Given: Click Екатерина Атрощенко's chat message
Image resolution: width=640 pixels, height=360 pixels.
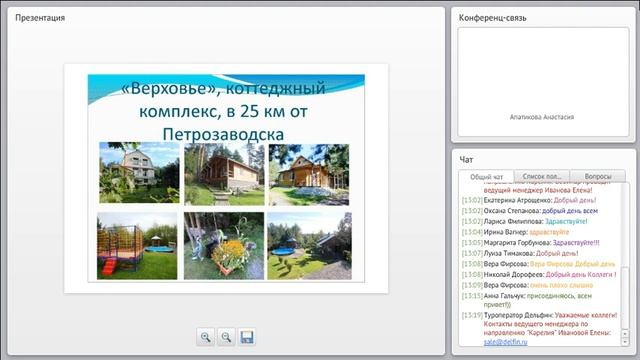Looking at the screenshot, I should click(529, 200).
